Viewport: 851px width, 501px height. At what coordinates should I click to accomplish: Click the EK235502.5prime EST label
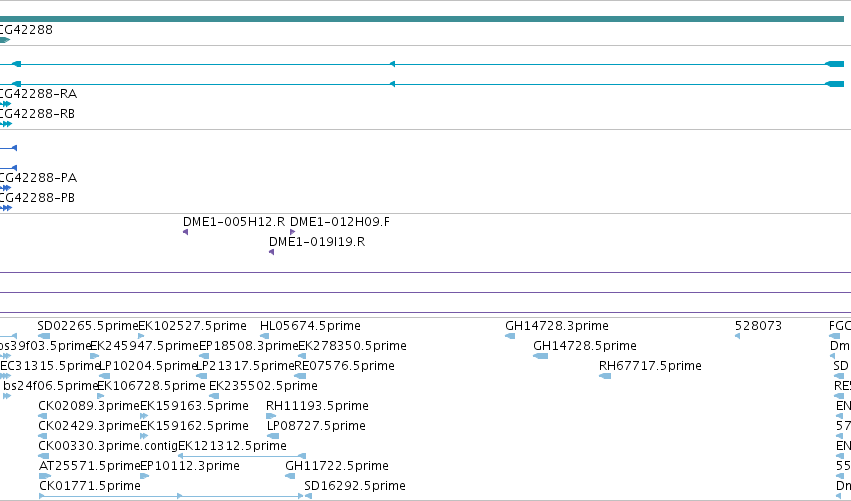click(x=263, y=386)
